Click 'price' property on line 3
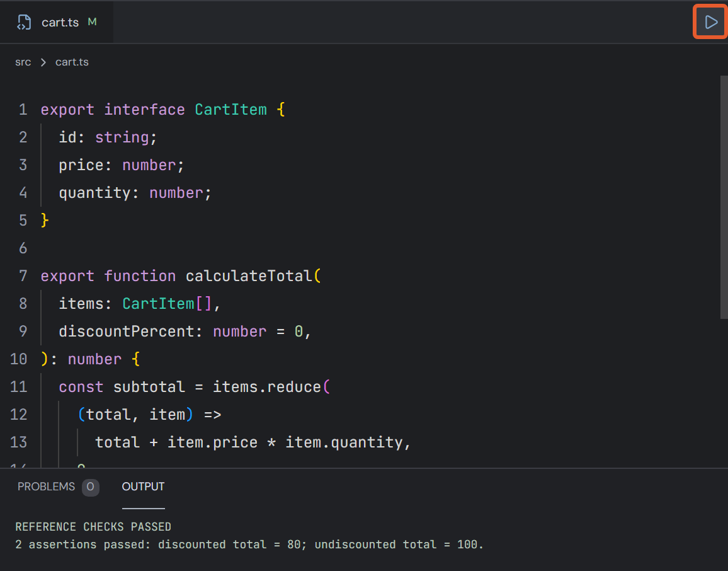728x571 pixels. [81, 165]
